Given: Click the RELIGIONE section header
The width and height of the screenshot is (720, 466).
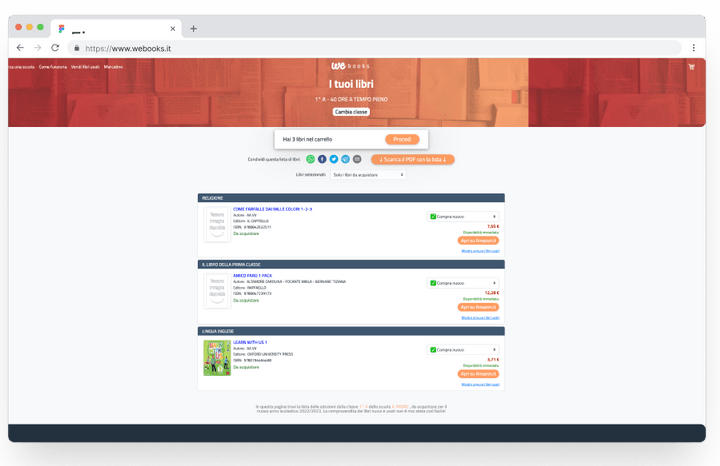Looking at the screenshot, I should pyautogui.click(x=351, y=198).
